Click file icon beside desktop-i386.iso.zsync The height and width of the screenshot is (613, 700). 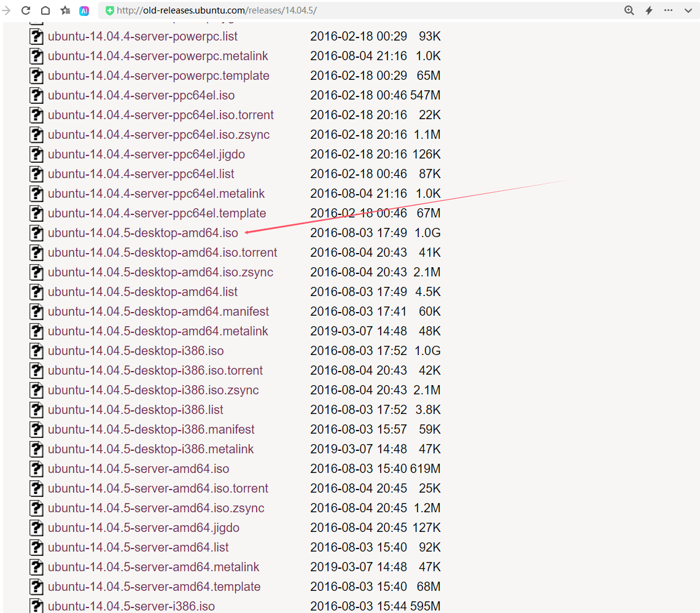click(37, 390)
